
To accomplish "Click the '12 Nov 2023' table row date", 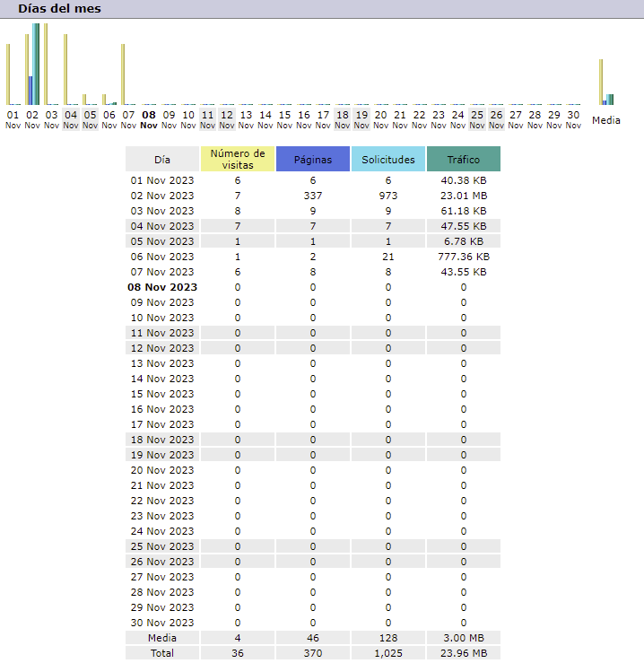I will pyautogui.click(x=162, y=348).
